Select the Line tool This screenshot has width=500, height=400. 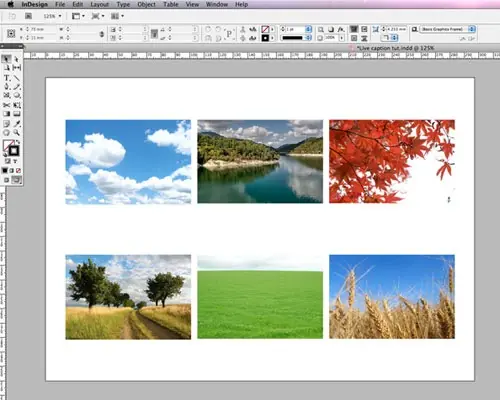coord(17,78)
